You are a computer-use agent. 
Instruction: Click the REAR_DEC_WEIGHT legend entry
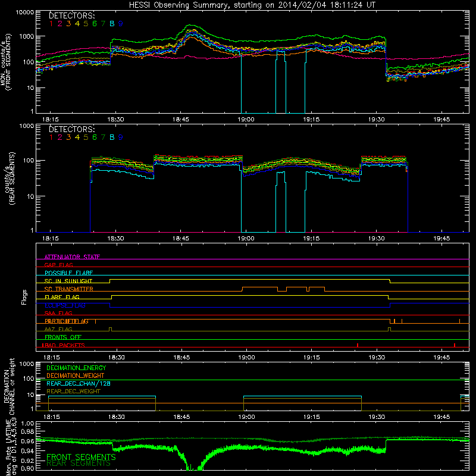point(73,392)
